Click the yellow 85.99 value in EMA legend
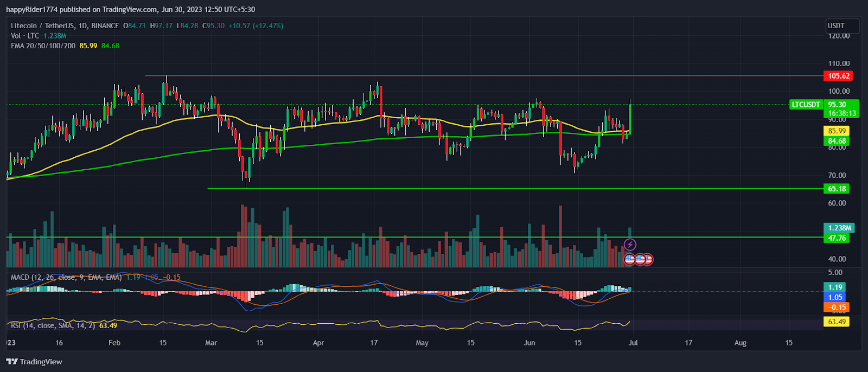 tap(88, 46)
